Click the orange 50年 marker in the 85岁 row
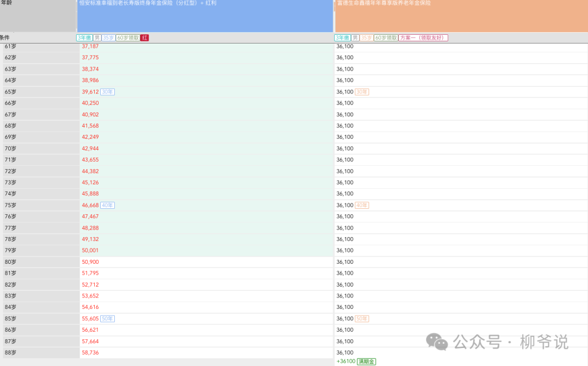The image size is (588, 366). [x=362, y=319]
